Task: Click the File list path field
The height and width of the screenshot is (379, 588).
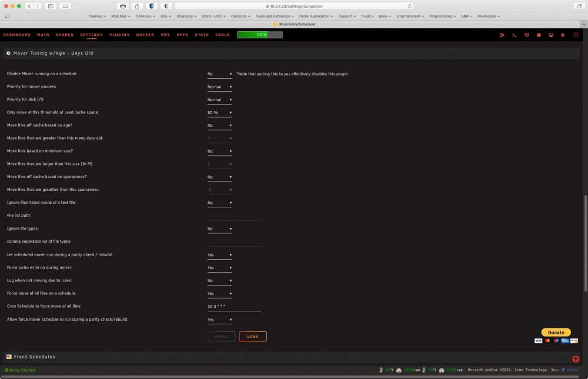Action: (234, 216)
